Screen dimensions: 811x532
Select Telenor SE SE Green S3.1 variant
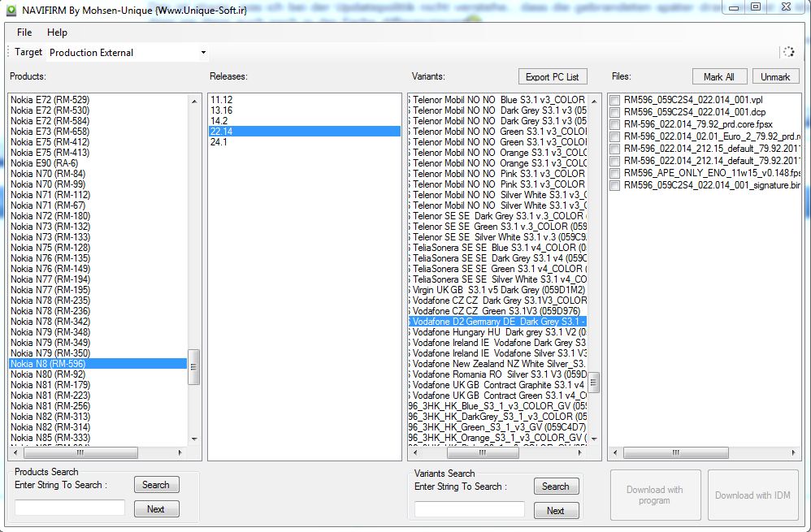(x=497, y=227)
